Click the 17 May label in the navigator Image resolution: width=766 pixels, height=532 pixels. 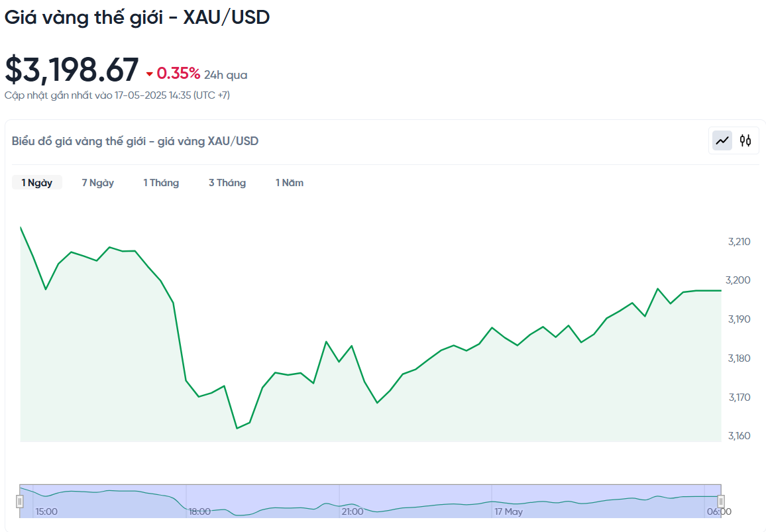(508, 511)
